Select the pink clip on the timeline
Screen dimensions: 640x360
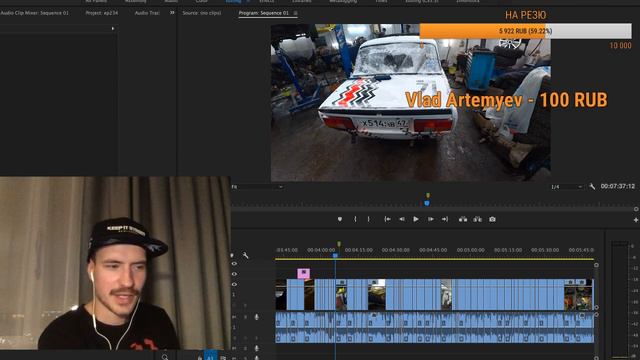pyautogui.click(x=303, y=273)
